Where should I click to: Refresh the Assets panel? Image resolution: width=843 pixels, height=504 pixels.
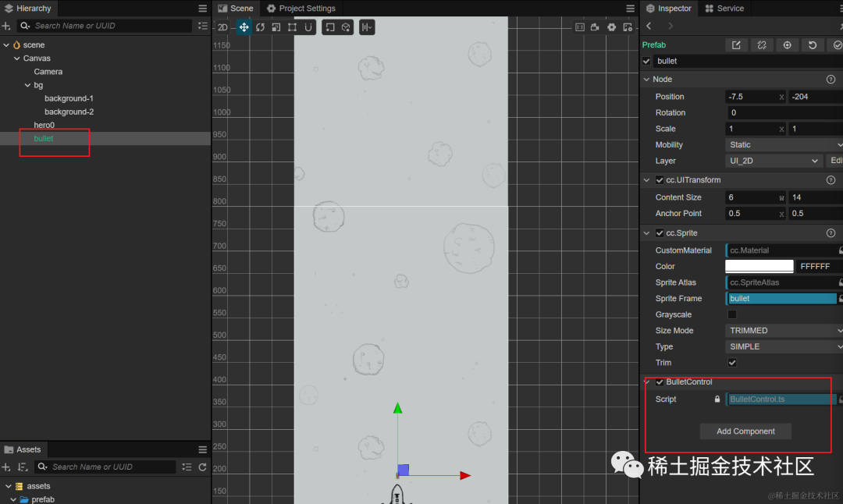pos(203,467)
